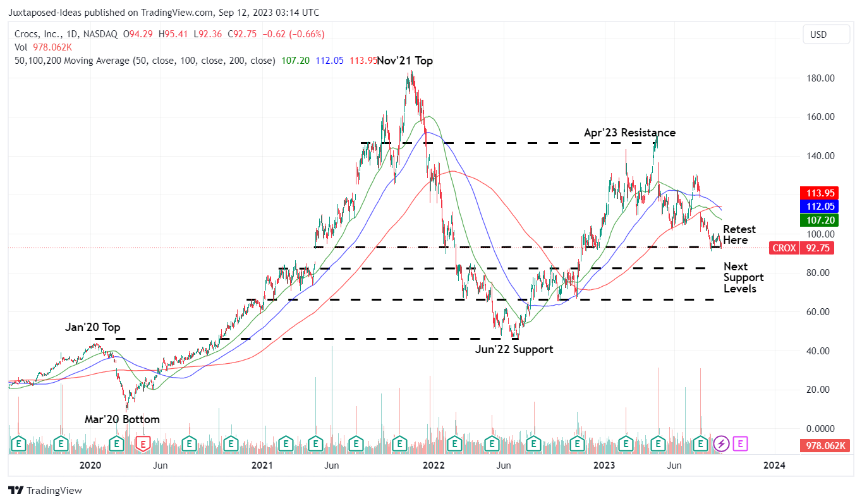Click the Mar'20 Bottom annotation
Screen dimensions: 862x504
[123, 419]
